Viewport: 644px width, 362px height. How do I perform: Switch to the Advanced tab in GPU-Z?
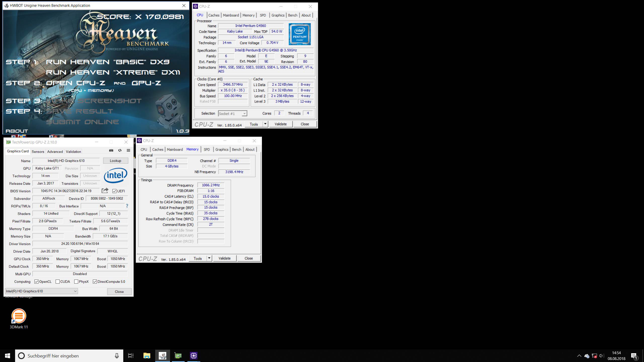tap(55, 152)
